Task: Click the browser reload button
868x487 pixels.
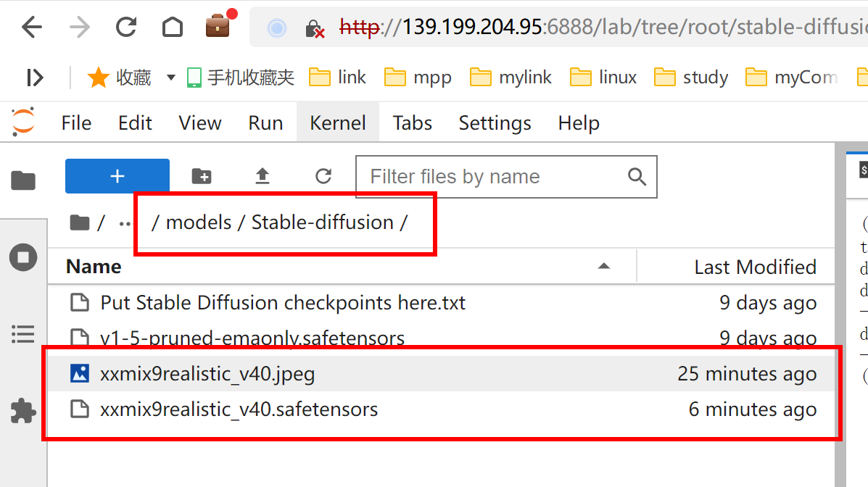Action: point(126,28)
